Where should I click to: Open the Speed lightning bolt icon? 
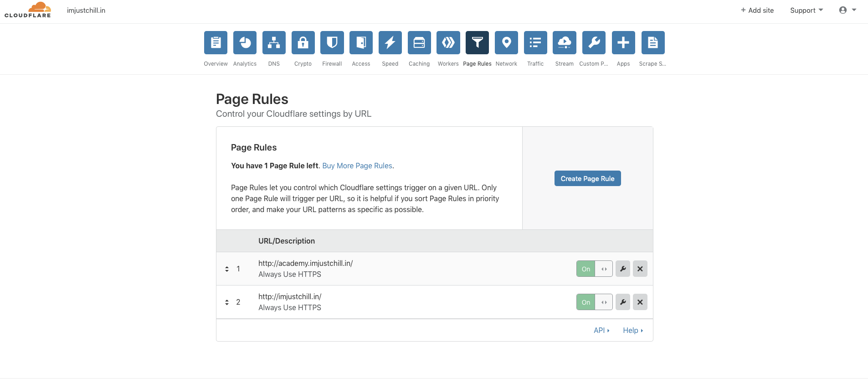click(x=390, y=42)
